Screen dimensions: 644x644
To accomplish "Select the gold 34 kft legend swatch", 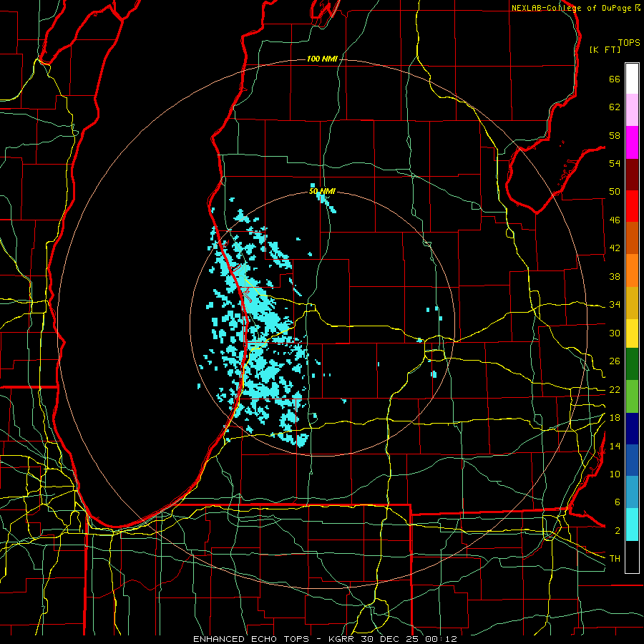I will (632, 303).
